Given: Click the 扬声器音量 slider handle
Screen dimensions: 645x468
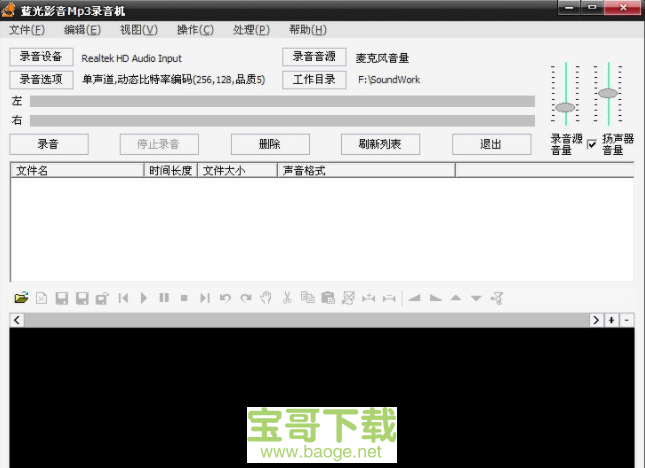Looking at the screenshot, I should (x=608, y=93).
